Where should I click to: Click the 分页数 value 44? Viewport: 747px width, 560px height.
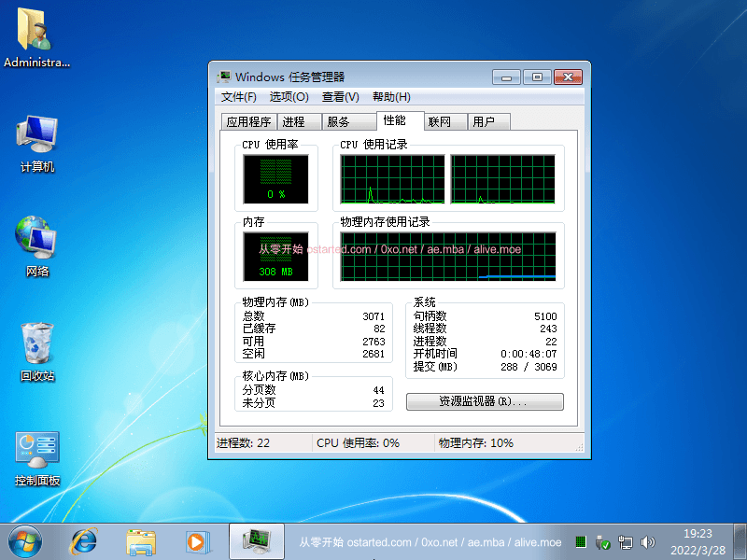click(379, 390)
